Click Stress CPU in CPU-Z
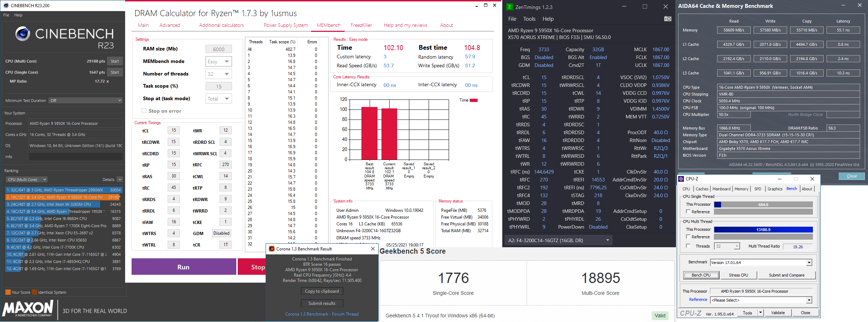The width and height of the screenshot is (868, 322). click(738, 275)
